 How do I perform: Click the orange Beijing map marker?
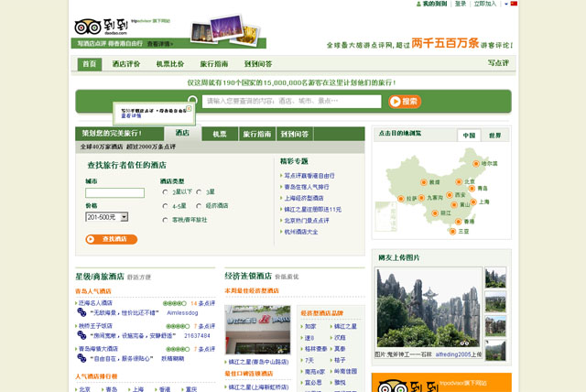tap(459, 182)
